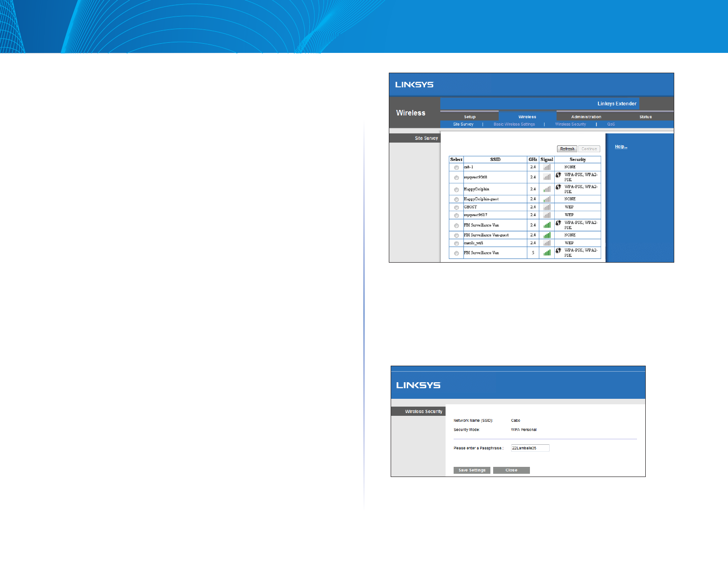Click the Continue button
This screenshot has height=563, width=728.
pos(589,149)
